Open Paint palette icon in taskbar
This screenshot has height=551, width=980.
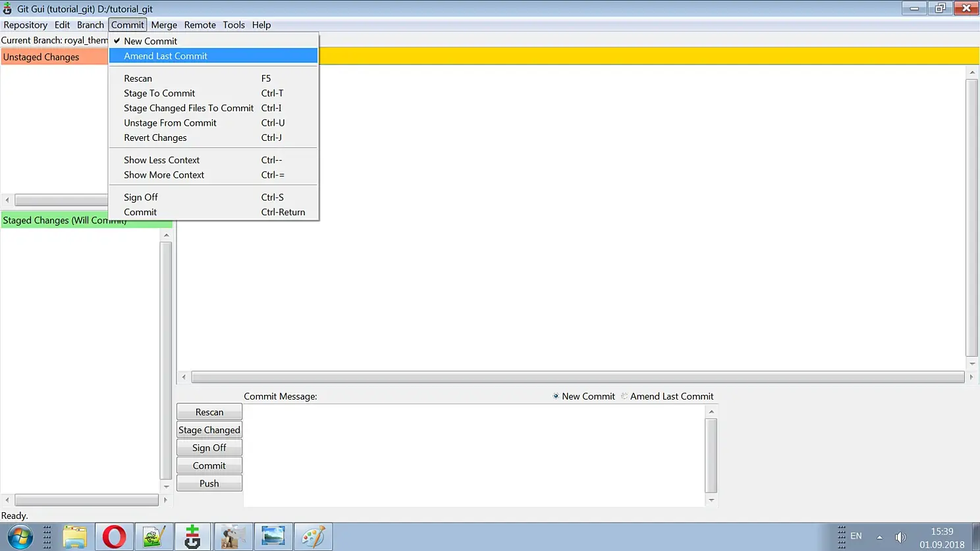point(313,537)
